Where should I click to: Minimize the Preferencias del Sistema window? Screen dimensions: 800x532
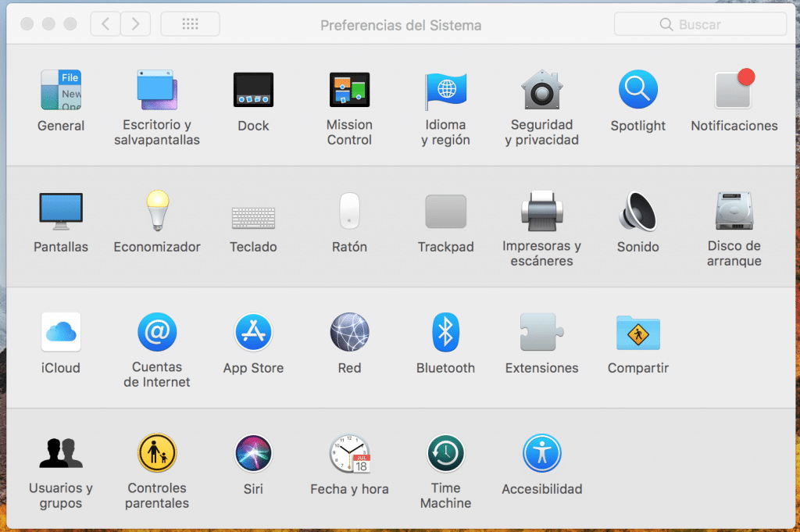pos(48,24)
